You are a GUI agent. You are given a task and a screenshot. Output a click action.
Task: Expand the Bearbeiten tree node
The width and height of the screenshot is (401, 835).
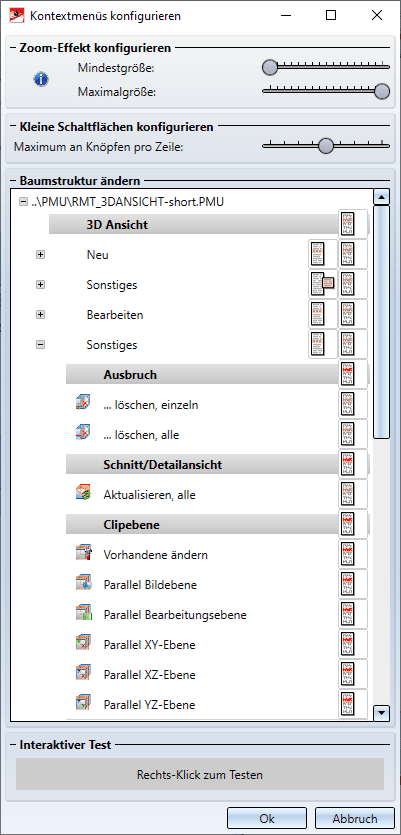click(x=40, y=315)
